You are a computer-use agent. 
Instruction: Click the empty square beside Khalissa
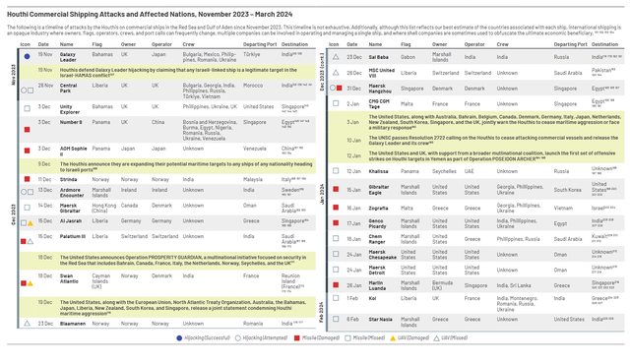tap(336, 171)
